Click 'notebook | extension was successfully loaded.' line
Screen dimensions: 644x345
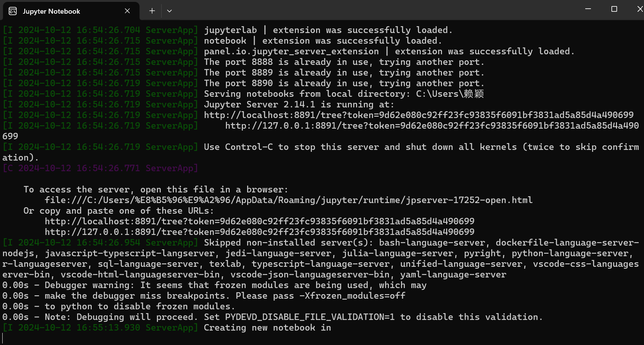point(323,41)
